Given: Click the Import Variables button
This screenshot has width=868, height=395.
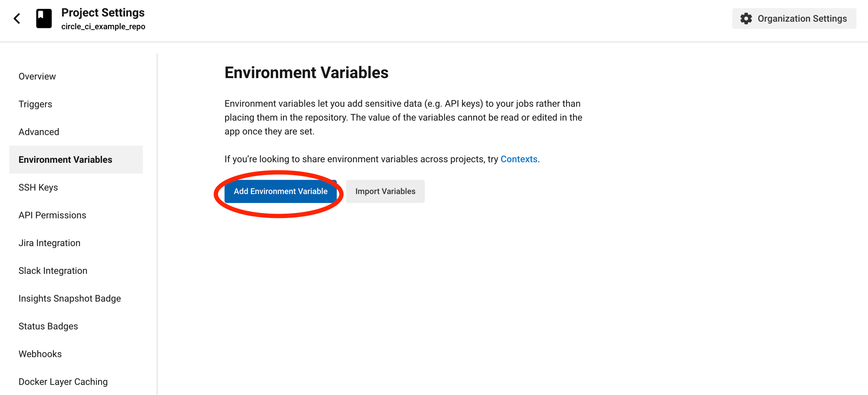Looking at the screenshot, I should (x=385, y=191).
